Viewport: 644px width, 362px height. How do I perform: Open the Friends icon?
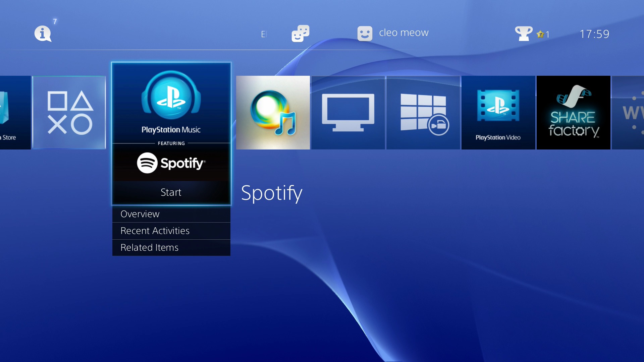(x=365, y=33)
